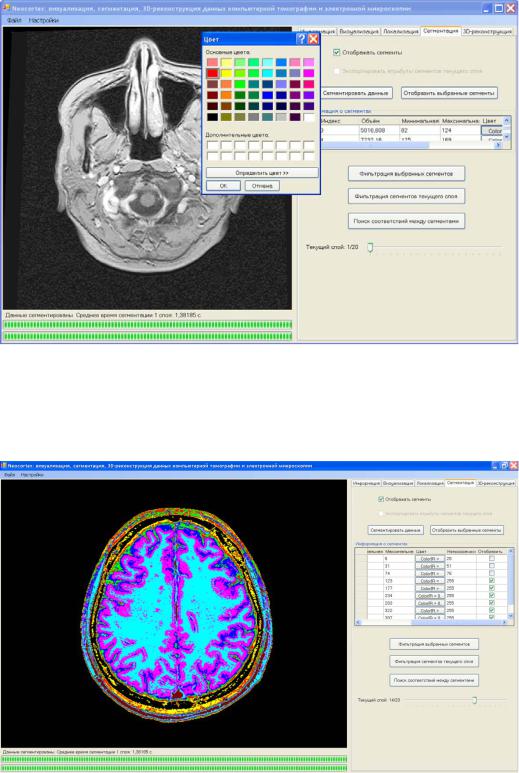Click 'Поиск соответствий между сегментами' in the bottom window
The image size is (519, 773).
pyautogui.click(x=434, y=680)
